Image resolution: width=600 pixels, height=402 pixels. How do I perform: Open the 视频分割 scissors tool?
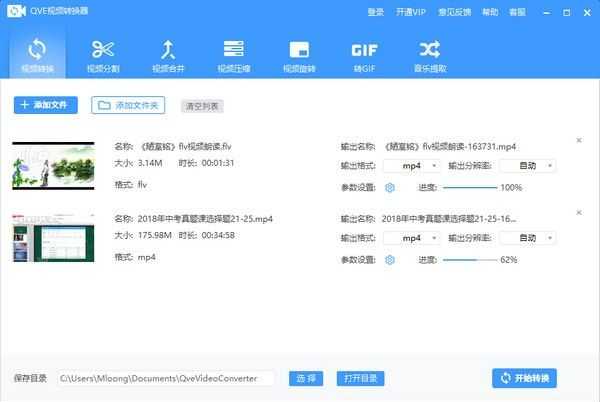coord(103,55)
